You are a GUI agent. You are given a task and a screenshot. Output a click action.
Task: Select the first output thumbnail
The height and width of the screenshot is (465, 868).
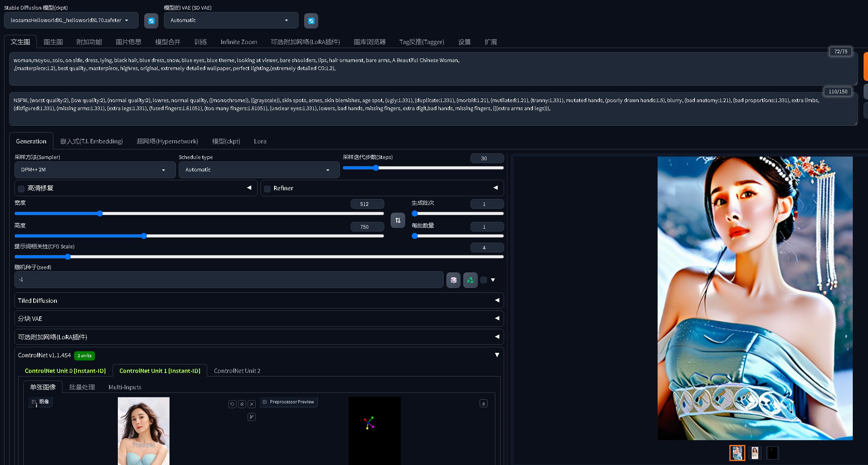tap(737, 453)
